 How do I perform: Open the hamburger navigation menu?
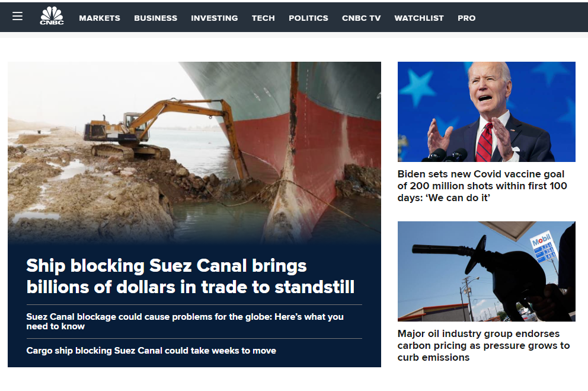17,16
